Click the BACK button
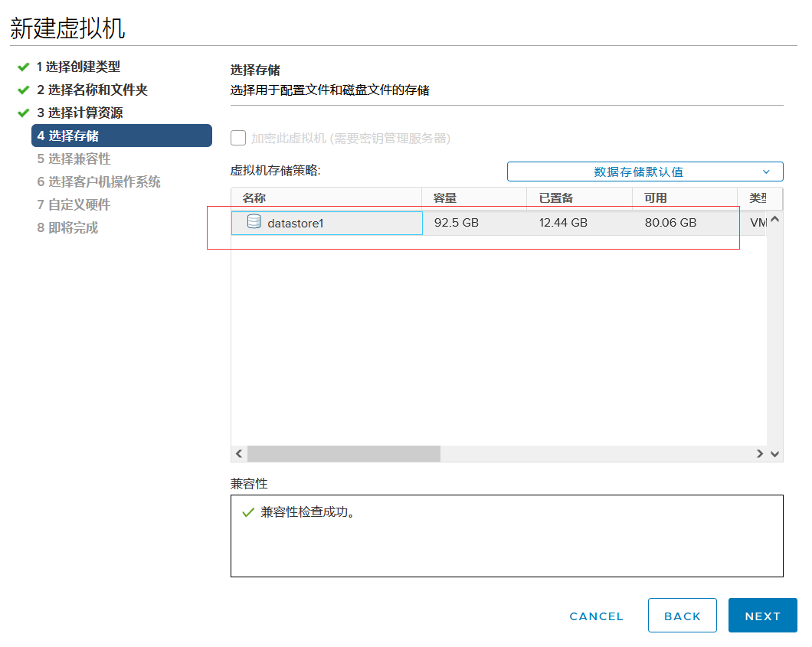Viewport: 812px width, 647px height. click(x=682, y=616)
